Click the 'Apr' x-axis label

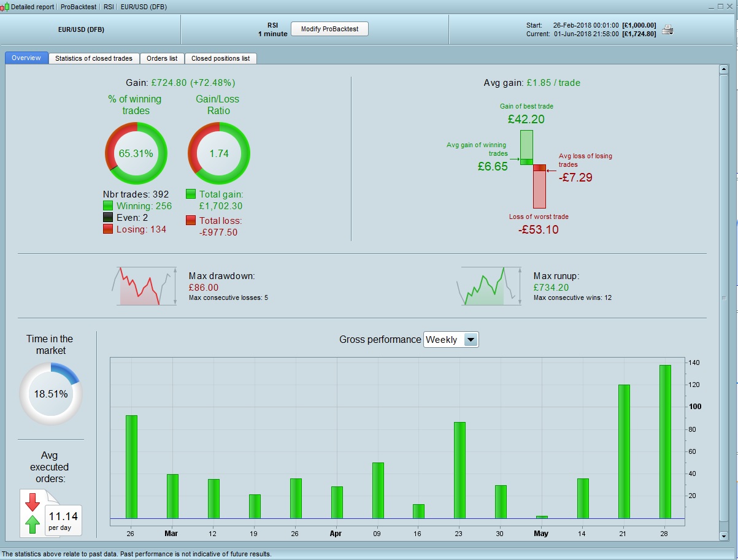(x=336, y=534)
